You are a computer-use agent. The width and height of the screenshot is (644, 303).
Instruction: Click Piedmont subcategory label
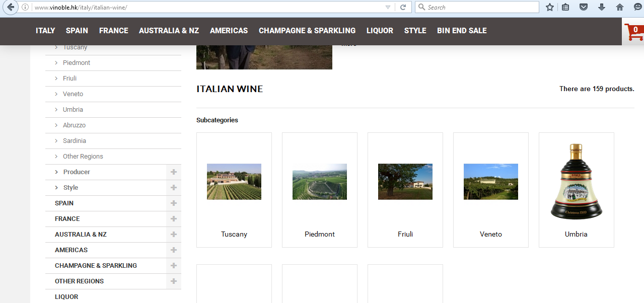click(x=320, y=235)
